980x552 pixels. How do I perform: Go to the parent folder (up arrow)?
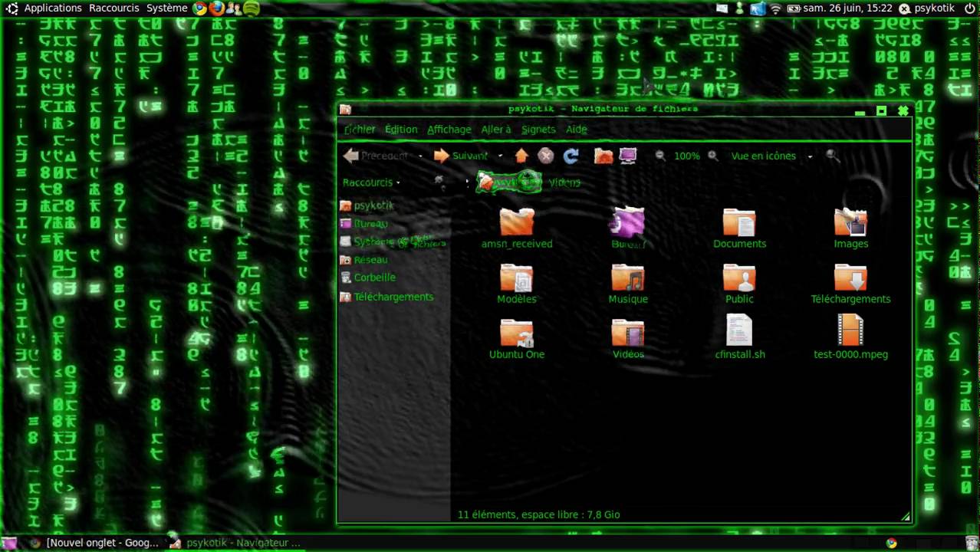tap(521, 156)
